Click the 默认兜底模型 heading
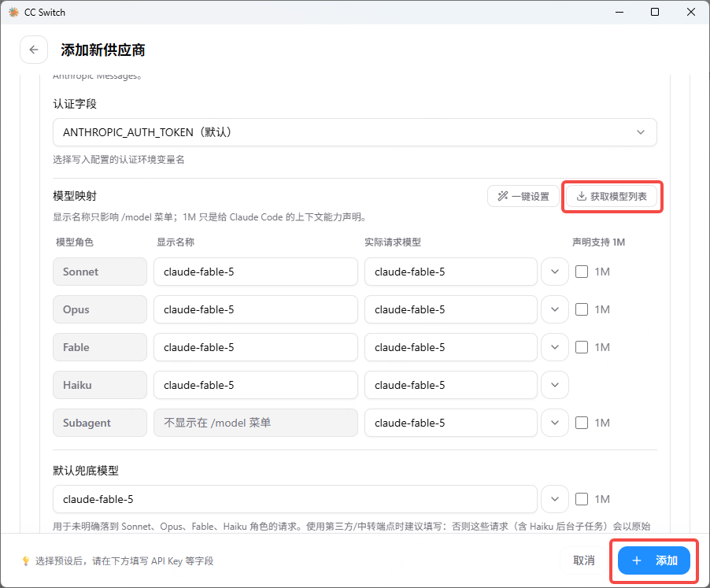 point(86,471)
